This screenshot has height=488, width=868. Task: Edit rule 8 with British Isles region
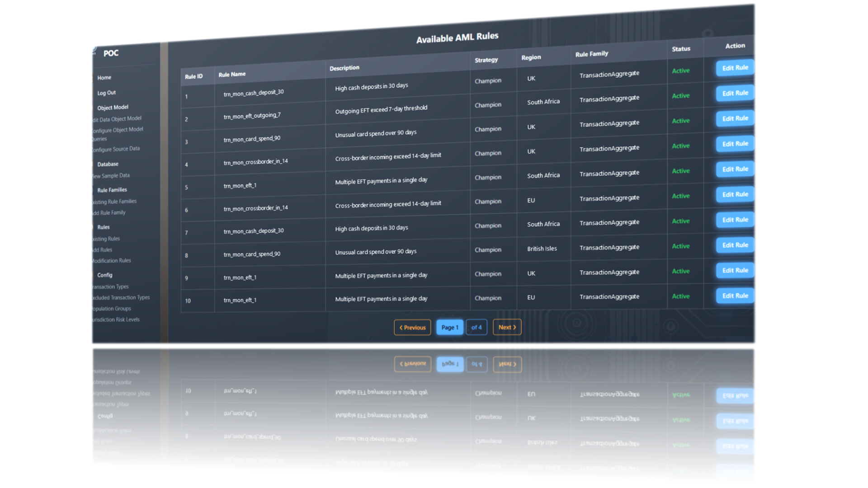pos(735,245)
